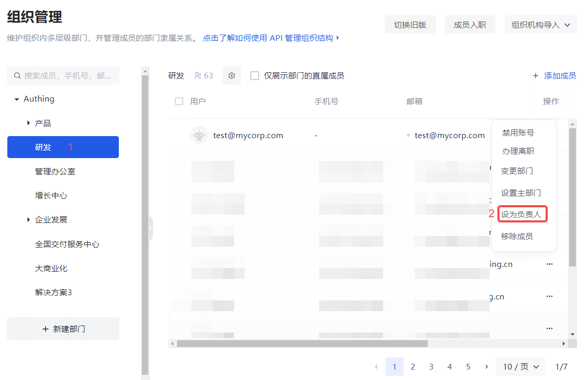This screenshot has width=588, height=380.
Task: Check the select-all box in 用户 header
Action: pos(179,102)
